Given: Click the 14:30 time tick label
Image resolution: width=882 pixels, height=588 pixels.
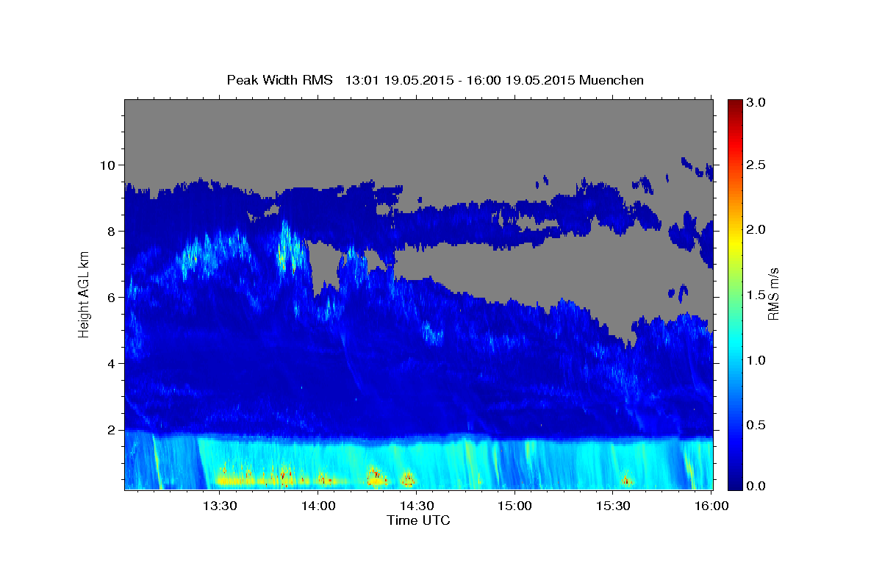Looking at the screenshot, I should [x=417, y=506].
